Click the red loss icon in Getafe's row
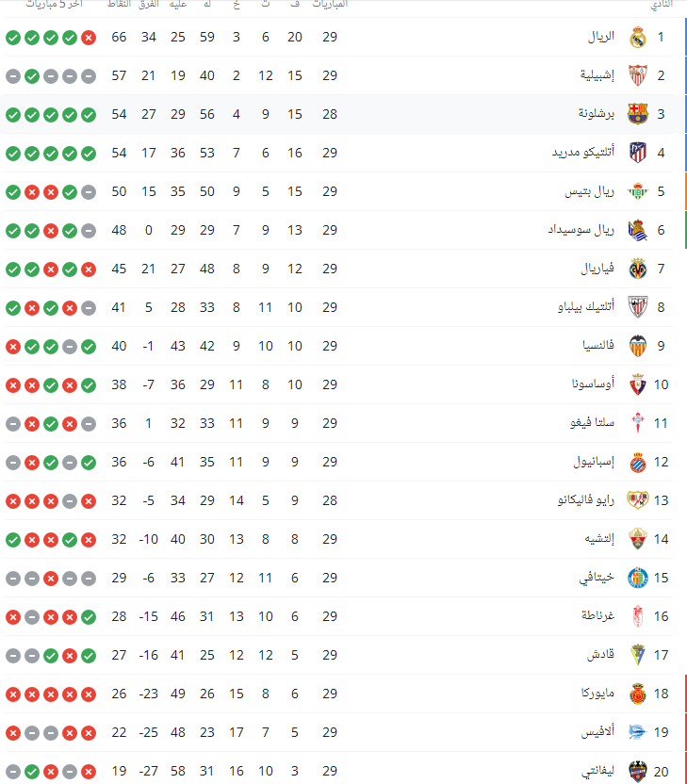Image resolution: width=687 pixels, height=784 pixels. click(x=51, y=578)
